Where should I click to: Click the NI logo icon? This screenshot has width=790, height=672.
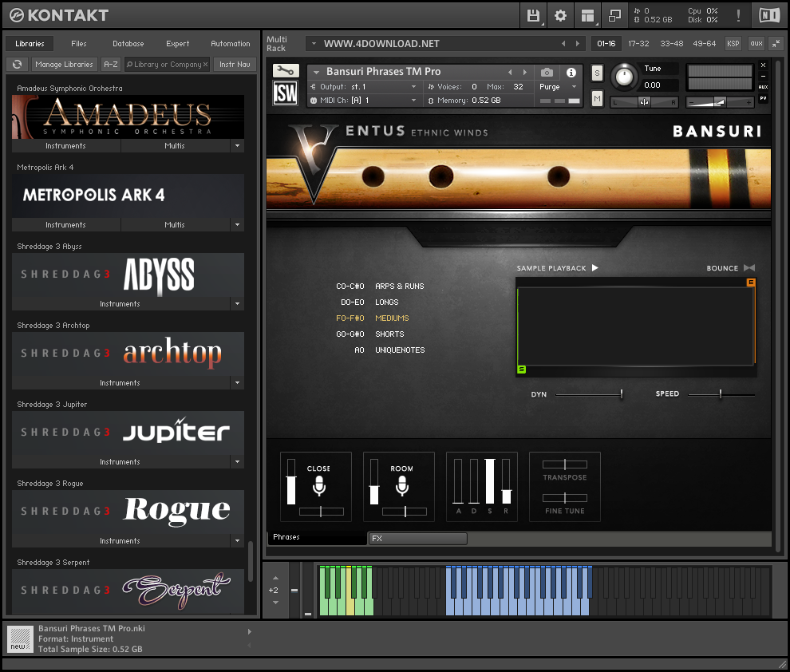pos(769,16)
